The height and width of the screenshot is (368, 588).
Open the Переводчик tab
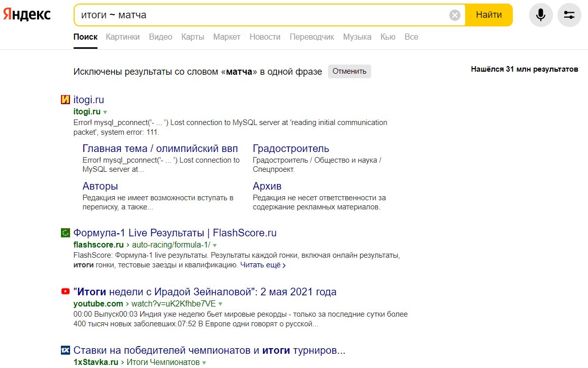[312, 37]
